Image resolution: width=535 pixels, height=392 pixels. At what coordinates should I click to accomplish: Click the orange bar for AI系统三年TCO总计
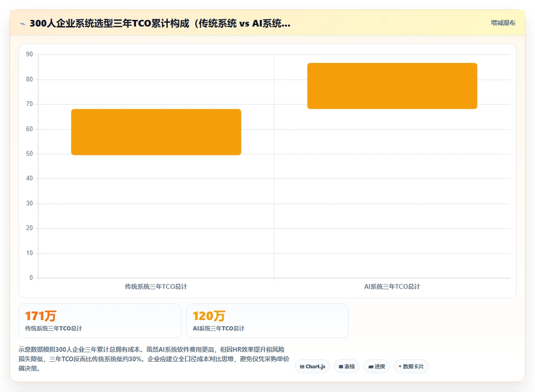point(392,86)
